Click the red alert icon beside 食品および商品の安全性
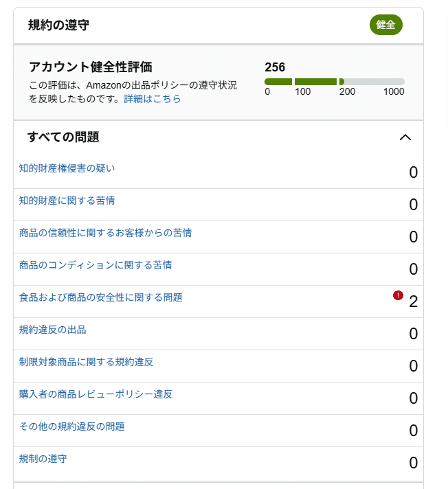 pyautogui.click(x=398, y=295)
